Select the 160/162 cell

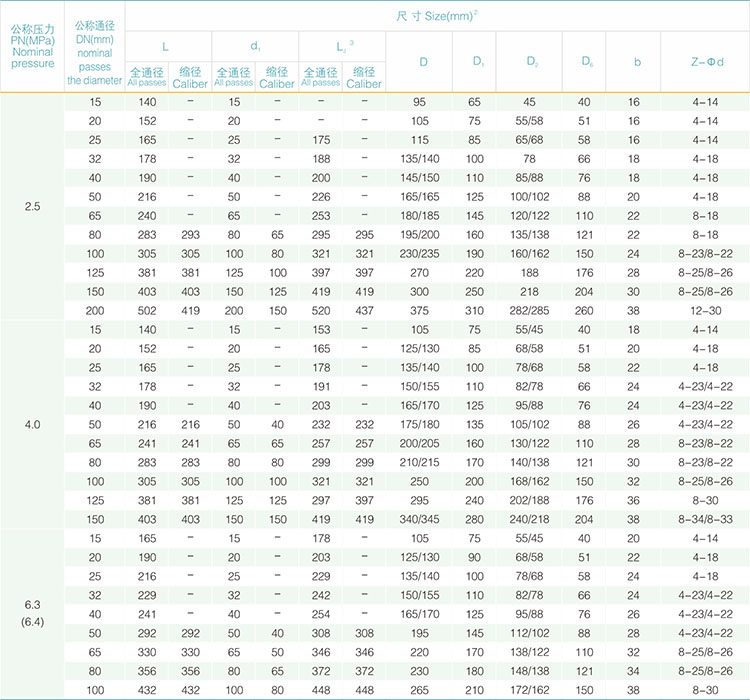529,254
